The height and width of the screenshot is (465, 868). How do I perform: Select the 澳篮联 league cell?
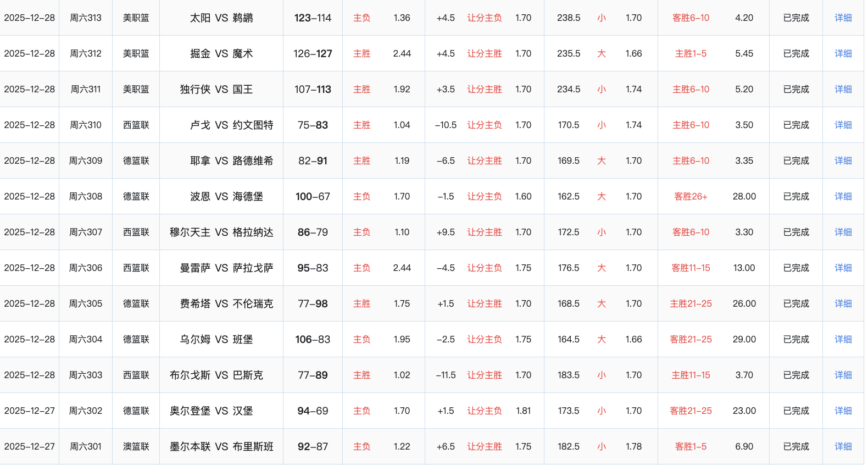(x=136, y=446)
